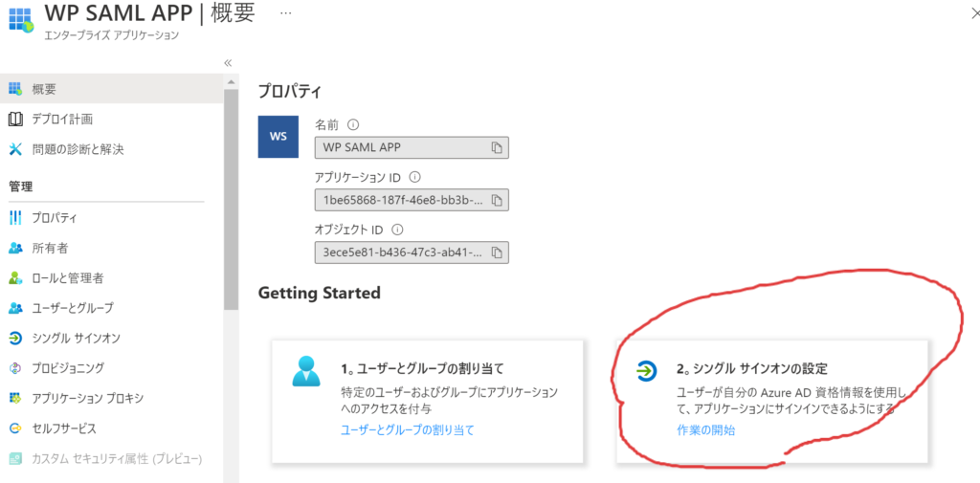Click the 所有者 people icon
Screen dimensions: 980x483
(x=15, y=248)
